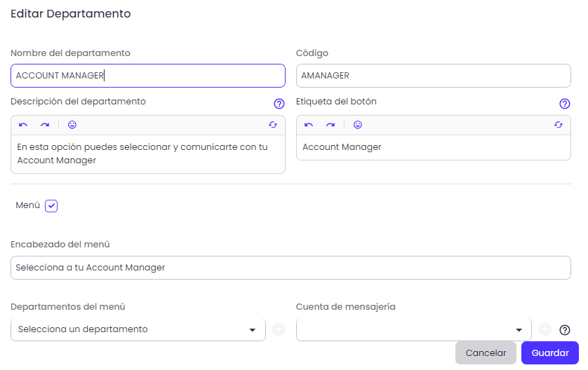Click redo icon in Etiqueta del botón editor
Image resolution: width=588 pixels, height=370 pixels.
pos(330,125)
